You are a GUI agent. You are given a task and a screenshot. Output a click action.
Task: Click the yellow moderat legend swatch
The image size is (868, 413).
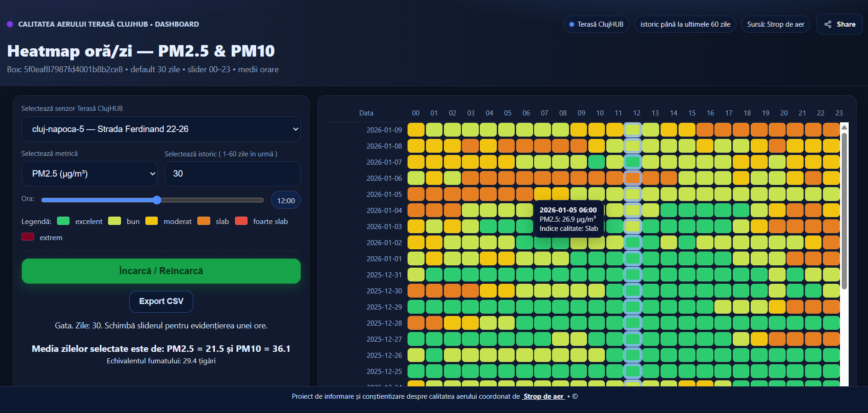point(151,221)
